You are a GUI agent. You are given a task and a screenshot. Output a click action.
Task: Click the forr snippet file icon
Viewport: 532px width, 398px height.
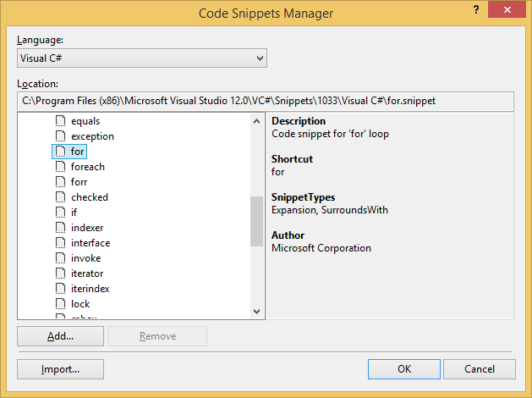coord(60,182)
